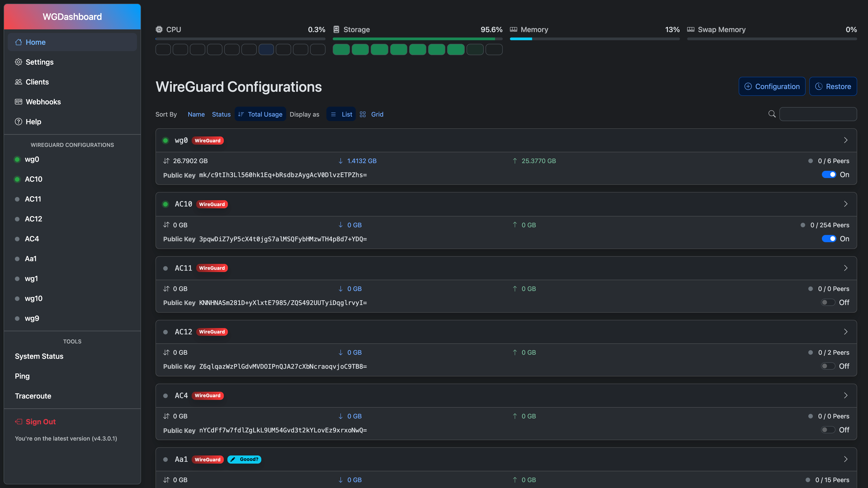
Task: Open the Clients section icon
Action: click(x=19, y=82)
